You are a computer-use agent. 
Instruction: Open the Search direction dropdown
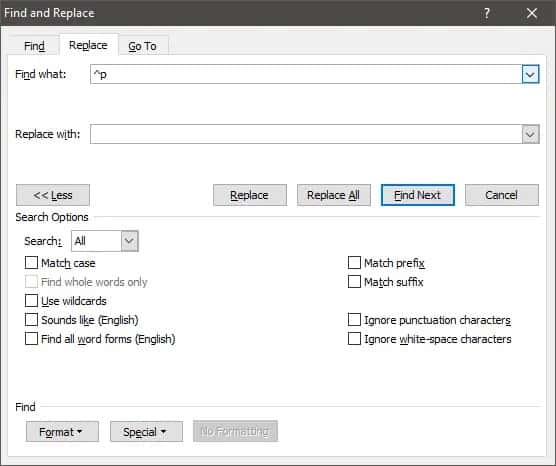coord(129,241)
